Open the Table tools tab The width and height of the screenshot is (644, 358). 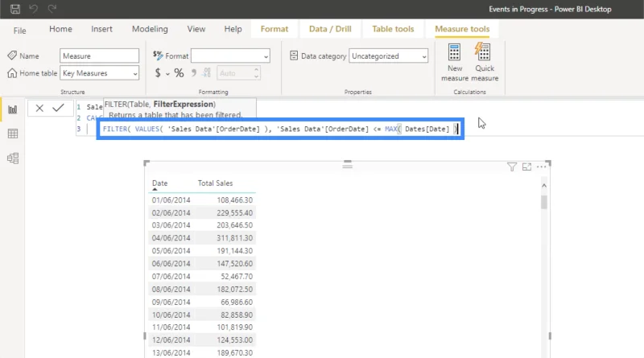coord(393,29)
